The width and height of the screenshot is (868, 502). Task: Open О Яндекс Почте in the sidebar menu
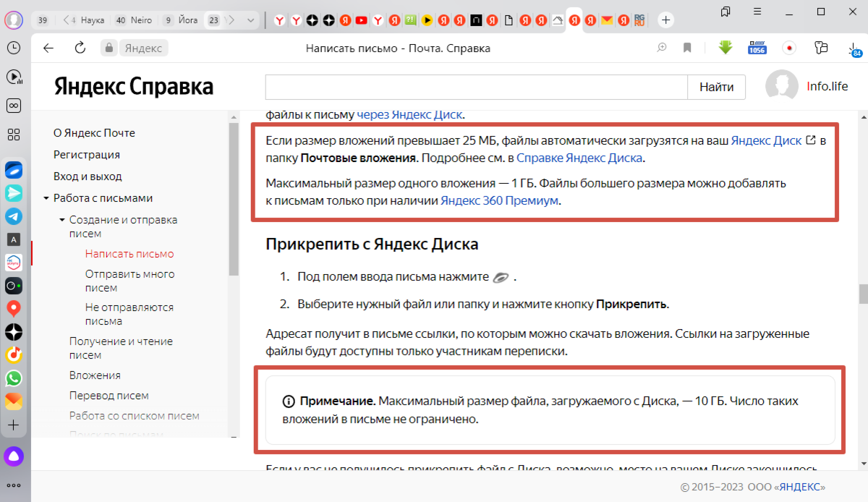(94, 133)
